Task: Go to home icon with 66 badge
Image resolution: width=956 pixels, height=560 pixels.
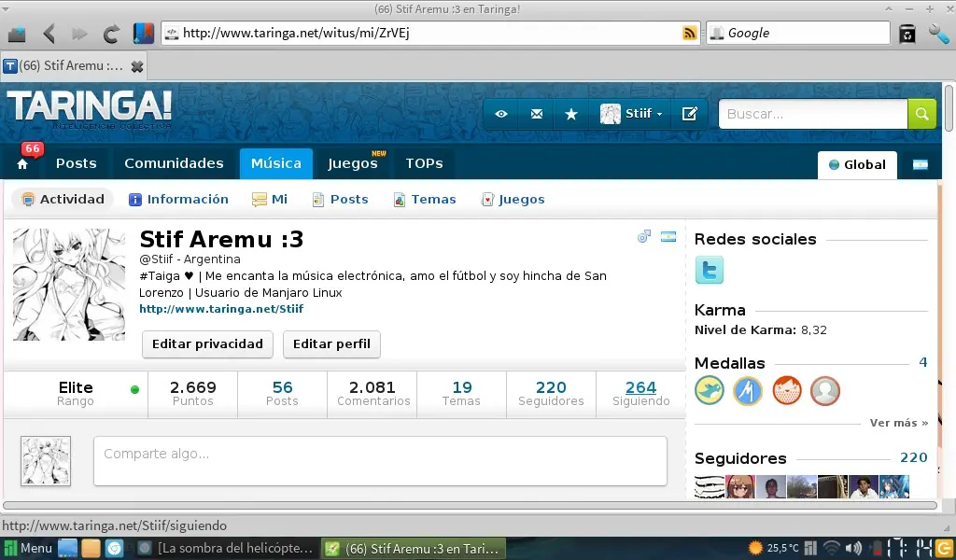Action: coord(22,164)
